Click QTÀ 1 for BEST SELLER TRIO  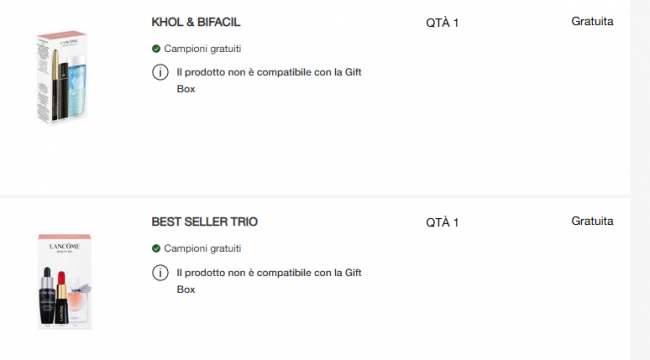[442, 222]
